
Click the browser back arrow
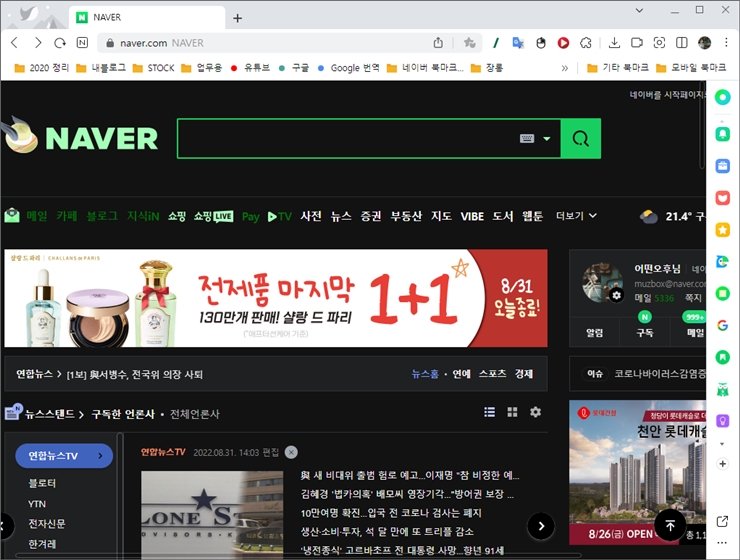pos(15,43)
